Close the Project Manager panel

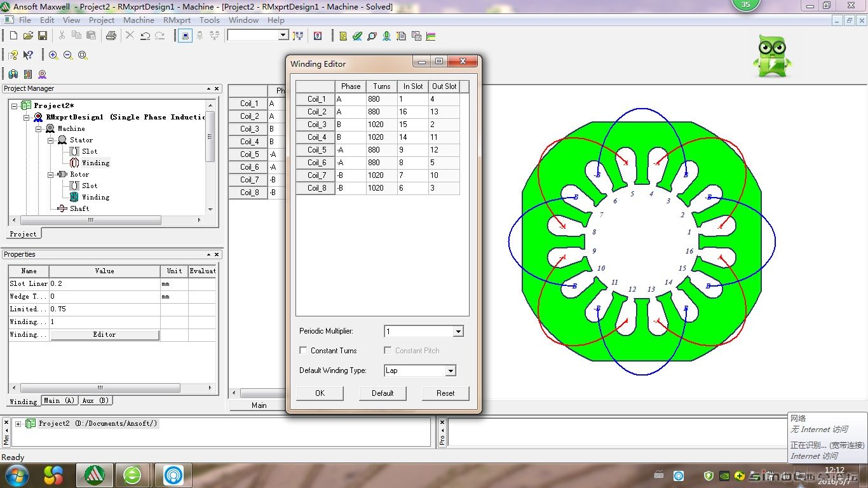tap(217, 89)
